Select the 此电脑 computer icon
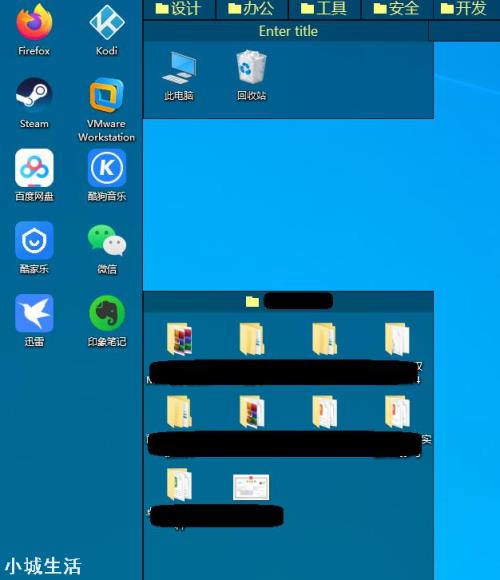The width and height of the screenshot is (500, 580). click(179, 76)
